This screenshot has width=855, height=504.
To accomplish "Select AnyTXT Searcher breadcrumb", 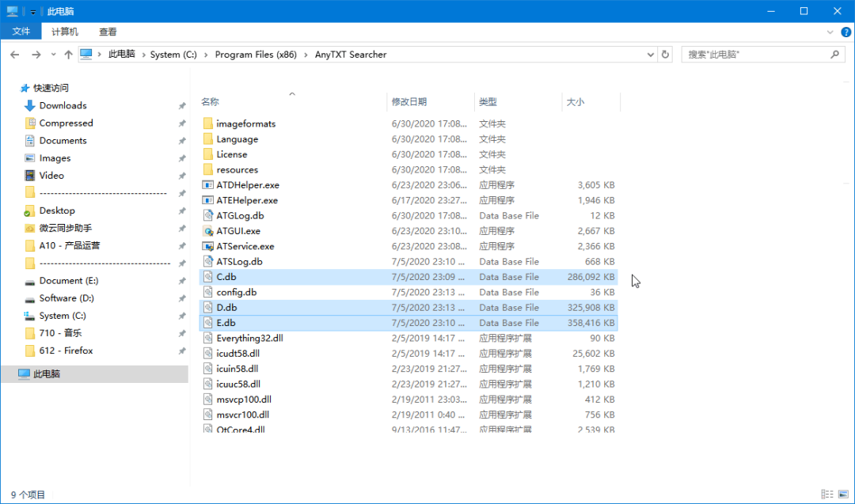I will [x=351, y=55].
